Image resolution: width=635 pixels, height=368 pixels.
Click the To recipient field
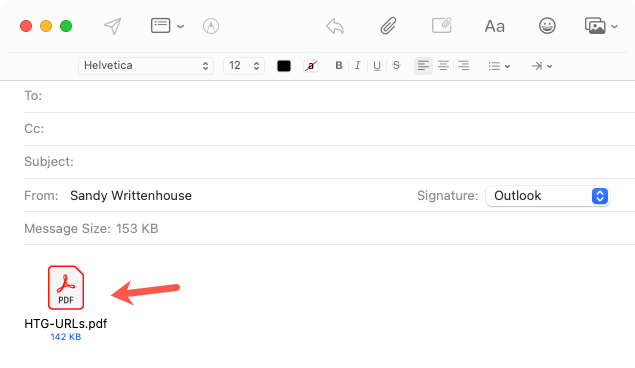tap(329, 96)
